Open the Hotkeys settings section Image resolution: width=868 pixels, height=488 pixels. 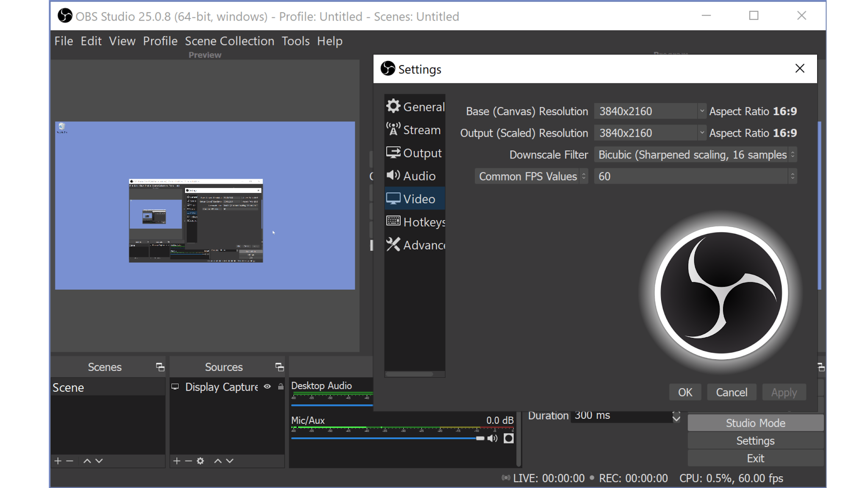coord(415,222)
